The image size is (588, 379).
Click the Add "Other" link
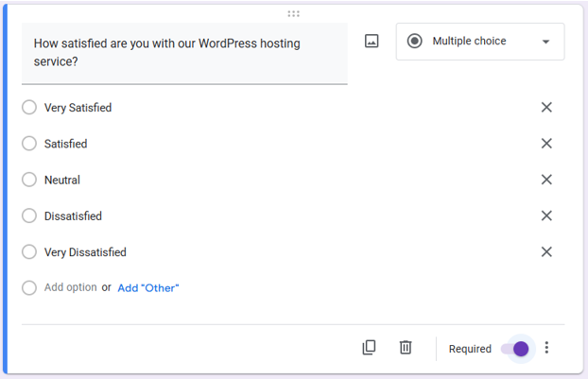(x=148, y=288)
